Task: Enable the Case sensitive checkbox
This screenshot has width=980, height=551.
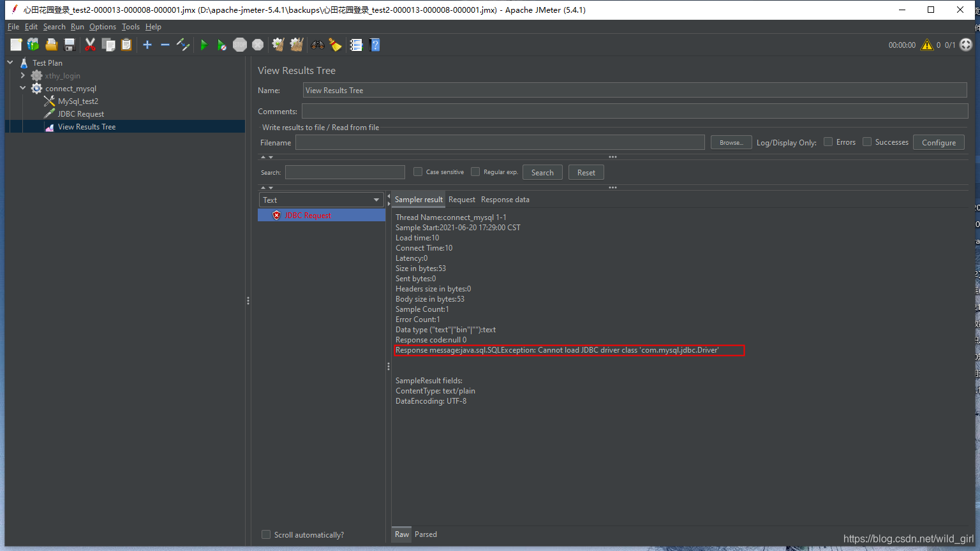Action: (417, 172)
